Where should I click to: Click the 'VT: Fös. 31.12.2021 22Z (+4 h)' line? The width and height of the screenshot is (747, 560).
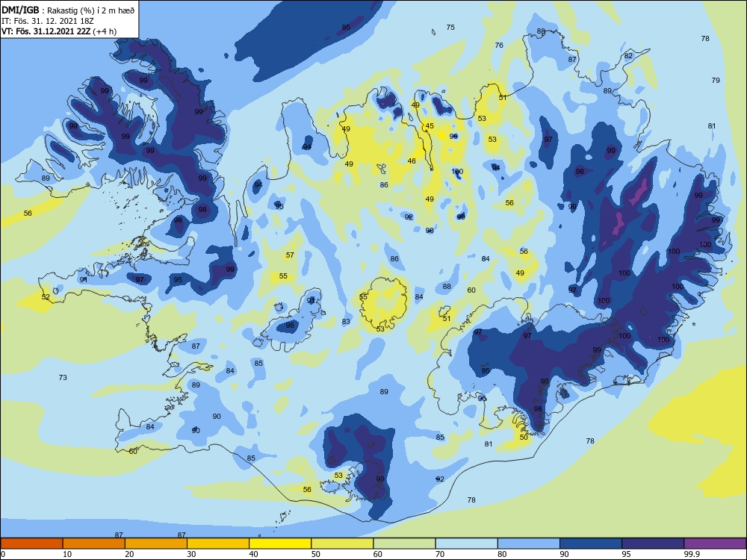[59, 31]
